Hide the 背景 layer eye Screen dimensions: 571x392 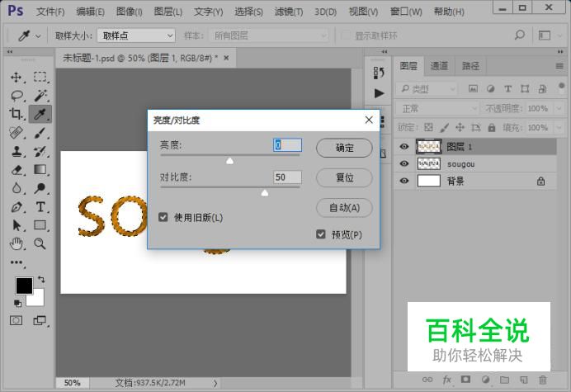[x=403, y=181]
